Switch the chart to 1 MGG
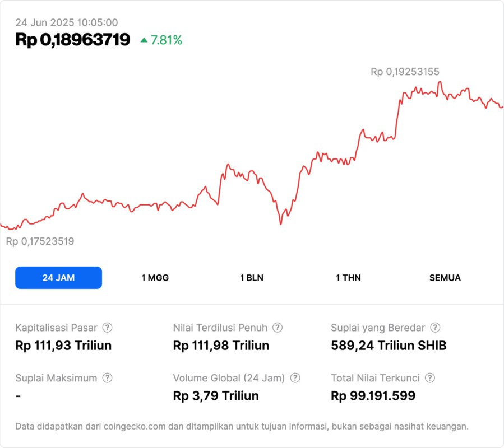The height and width of the screenshot is (448, 504). [155, 278]
